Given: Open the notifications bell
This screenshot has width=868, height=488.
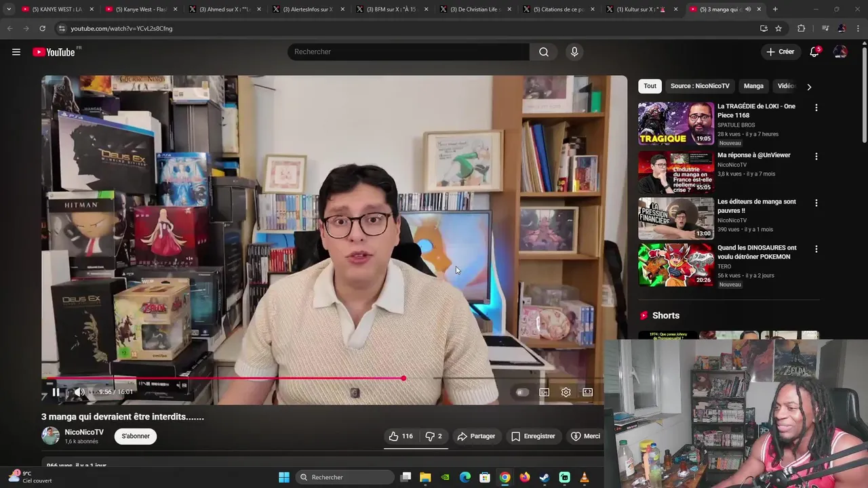Looking at the screenshot, I should (814, 52).
